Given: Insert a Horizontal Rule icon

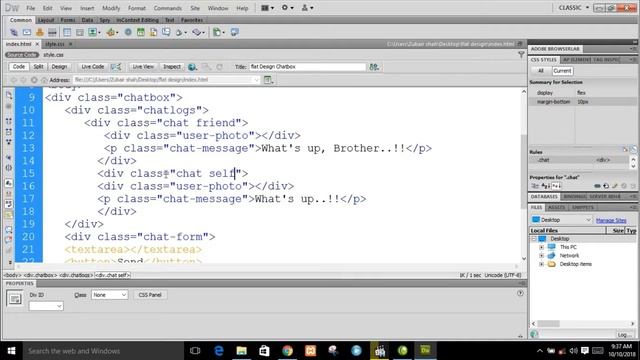Looking at the screenshot, I should tap(52, 32).
